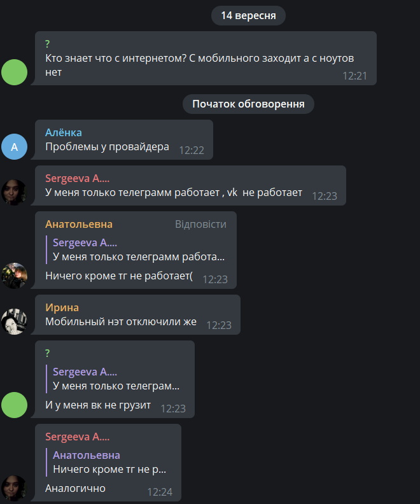Screen dimensions: 420x504
Task: Select the 'Проблемы у провайдера' message bubble
Action: (123, 139)
